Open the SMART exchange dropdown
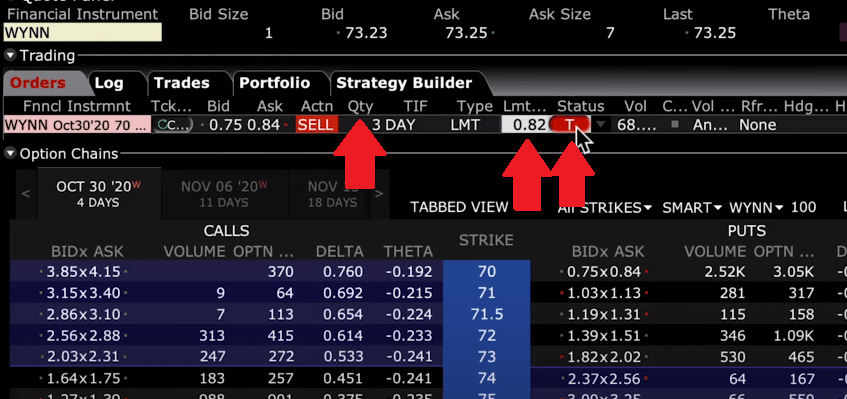847x399 pixels. 693,208
